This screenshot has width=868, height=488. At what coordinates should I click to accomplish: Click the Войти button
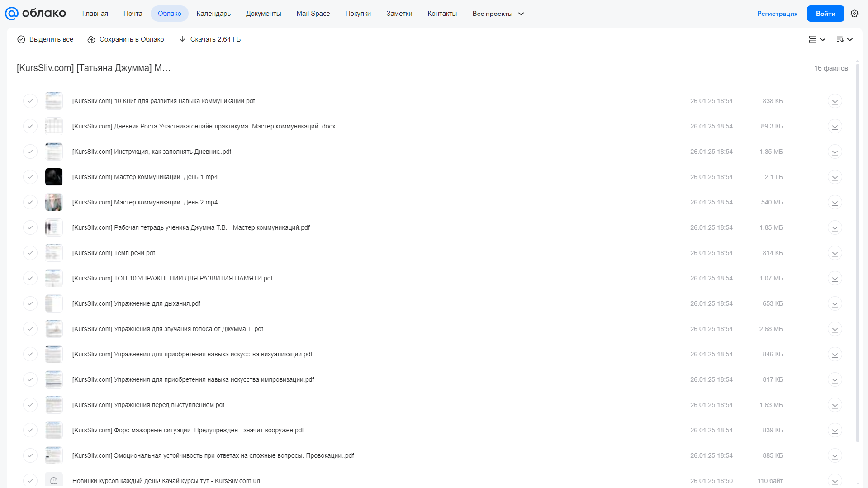point(825,14)
